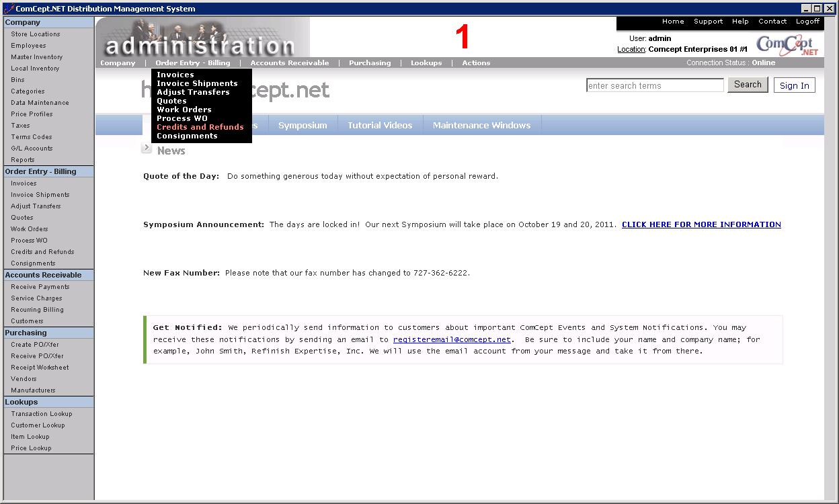Image resolution: width=839 pixels, height=504 pixels.
Task: Select Receive Payments in the sidebar
Action: click(40, 287)
